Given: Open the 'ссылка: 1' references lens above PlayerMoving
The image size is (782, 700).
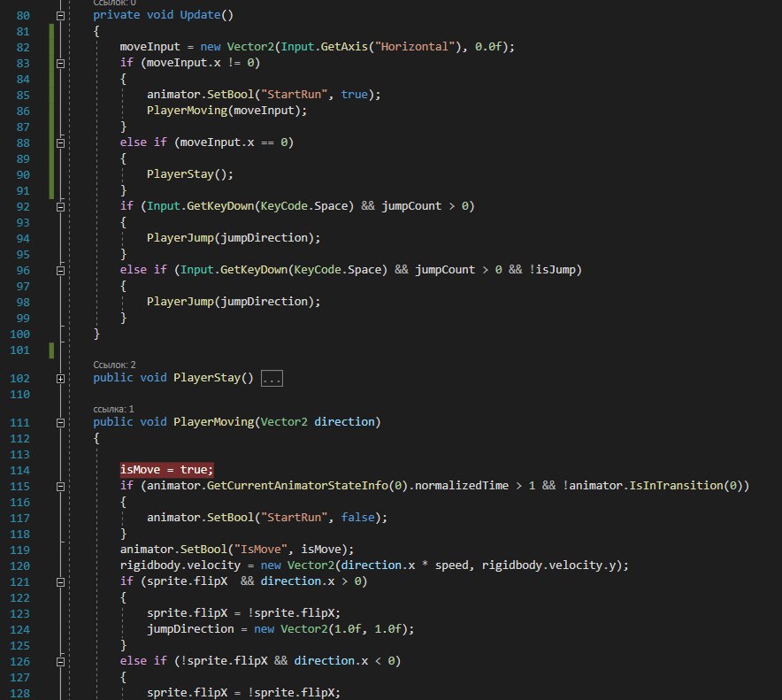Looking at the screenshot, I should tap(113, 409).
